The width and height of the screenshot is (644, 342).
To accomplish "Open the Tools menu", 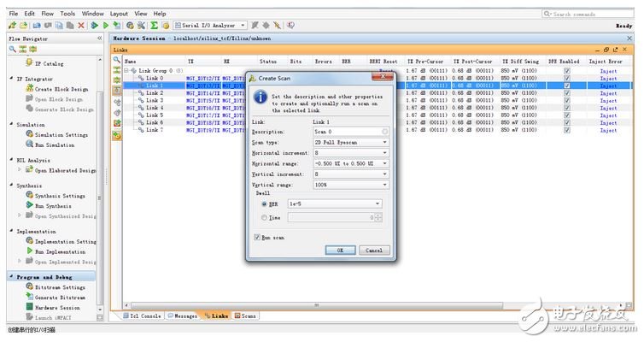I will click(67, 14).
